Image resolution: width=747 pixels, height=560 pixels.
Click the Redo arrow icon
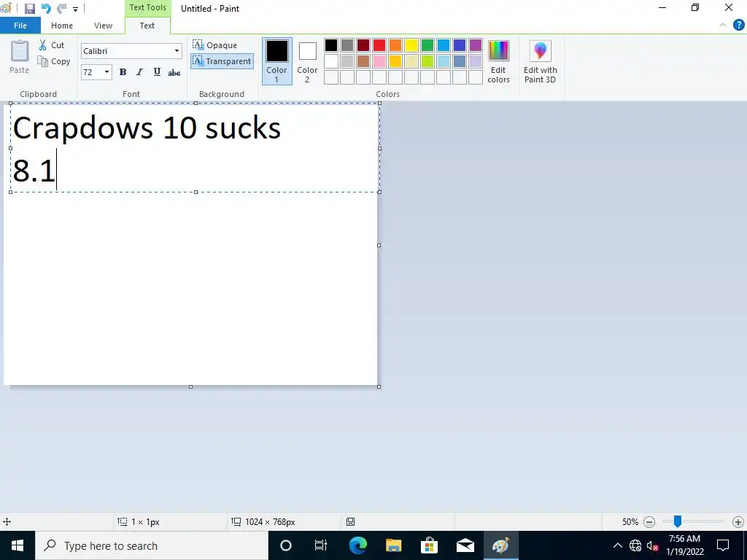pos(61,9)
